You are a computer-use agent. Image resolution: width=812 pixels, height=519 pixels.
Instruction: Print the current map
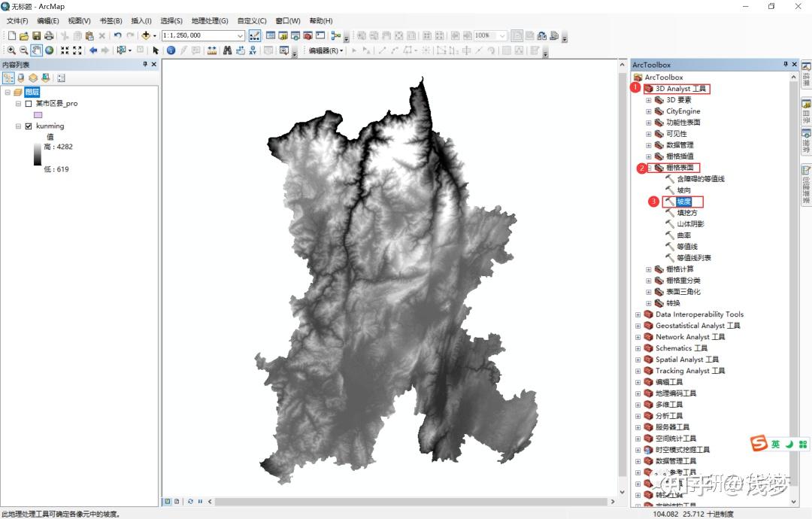coord(49,36)
